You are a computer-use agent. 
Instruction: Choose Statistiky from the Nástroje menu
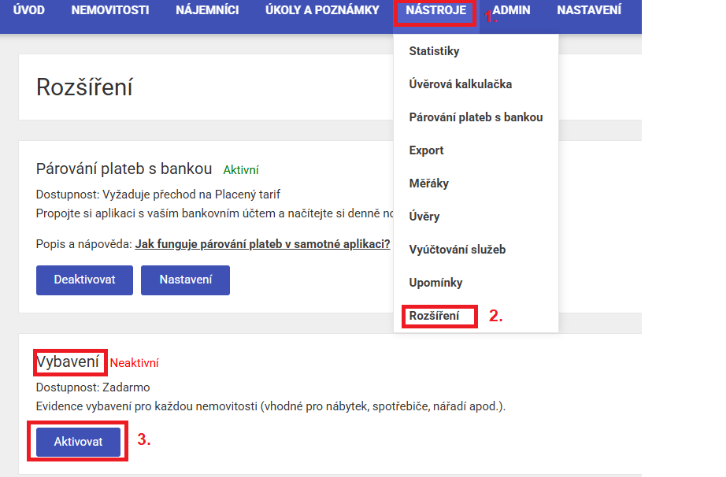pyautogui.click(x=434, y=51)
